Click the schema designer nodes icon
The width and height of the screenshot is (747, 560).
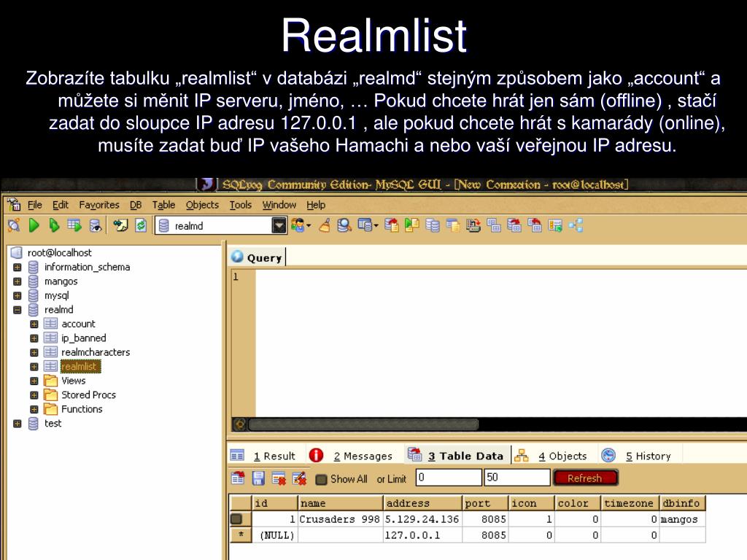[x=576, y=225]
